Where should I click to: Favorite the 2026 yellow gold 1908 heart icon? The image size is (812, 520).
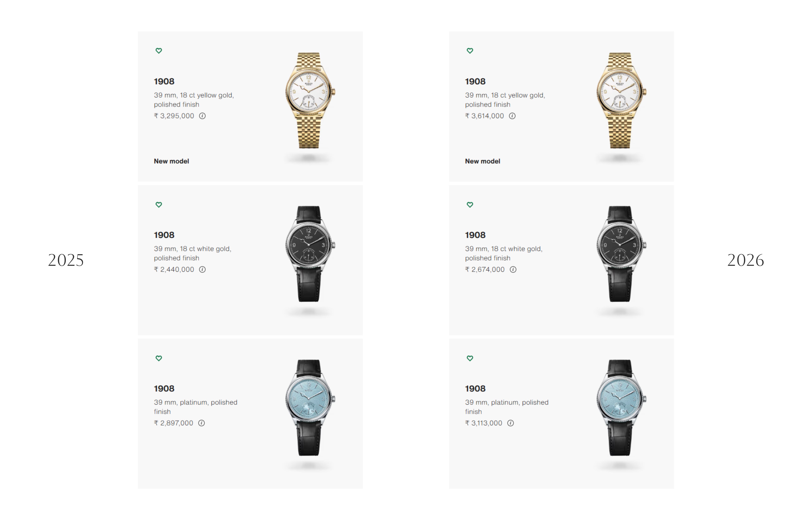(x=470, y=51)
